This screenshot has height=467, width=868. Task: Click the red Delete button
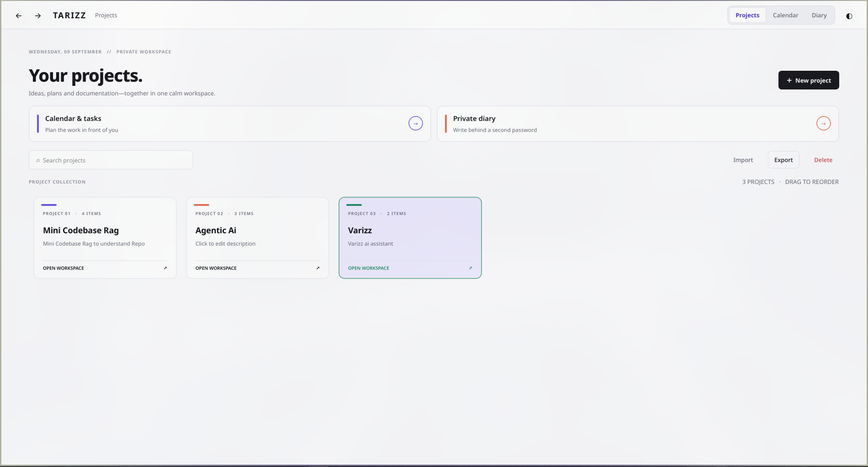(823, 160)
